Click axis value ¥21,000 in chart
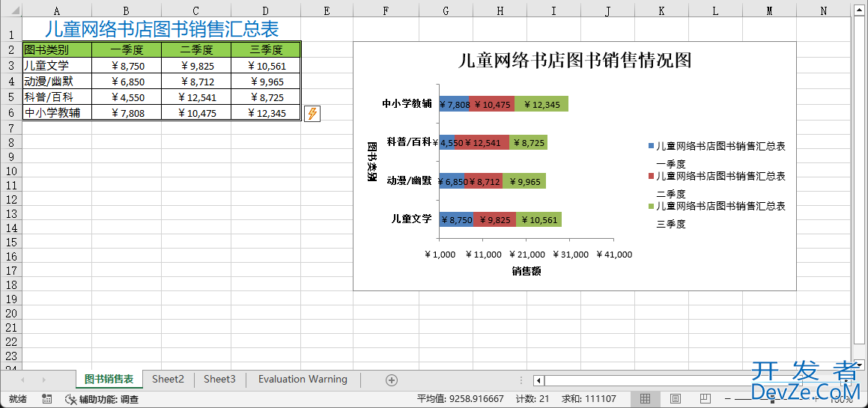The height and width of the screenshot is (408, 868). (x=526, y=255)
